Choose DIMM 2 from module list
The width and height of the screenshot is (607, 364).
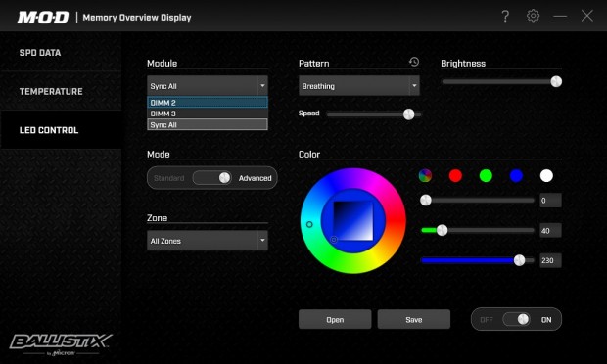coord(208,103)
